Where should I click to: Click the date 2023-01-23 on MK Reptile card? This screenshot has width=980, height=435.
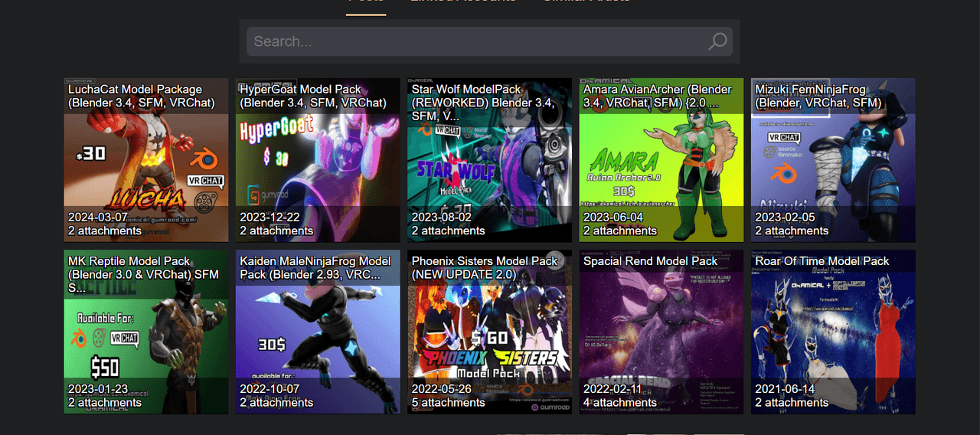click(x=98, y=389)
